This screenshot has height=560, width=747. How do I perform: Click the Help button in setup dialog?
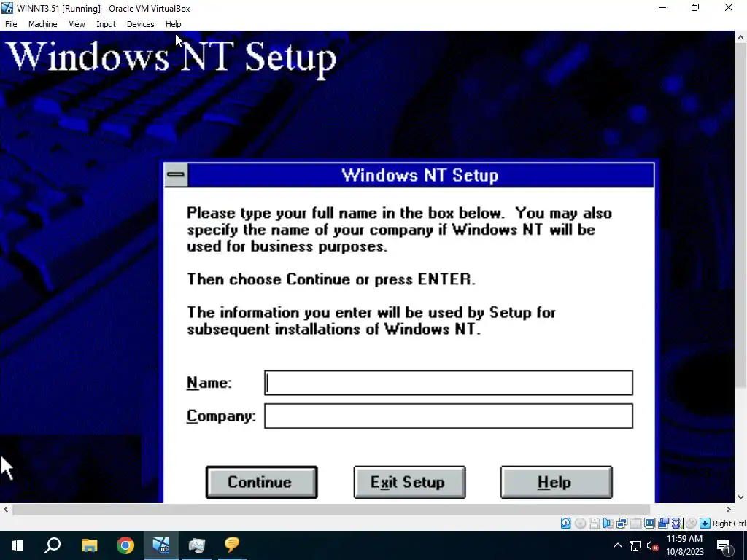pyautogui.click(x=556, y=483)
